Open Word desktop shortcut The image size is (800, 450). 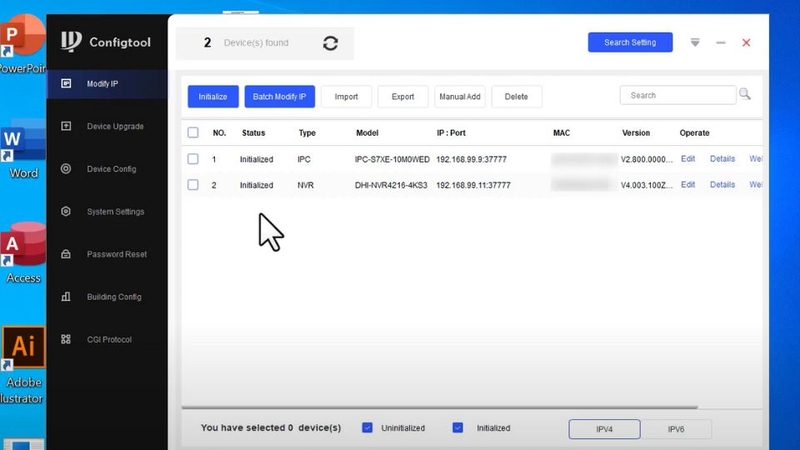click(x=23, y=149)
